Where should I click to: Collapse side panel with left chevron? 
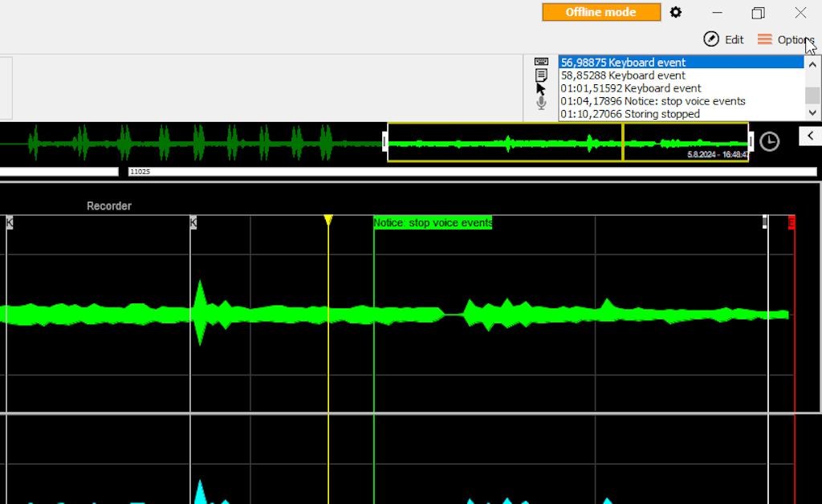click(x=810, y=136)
